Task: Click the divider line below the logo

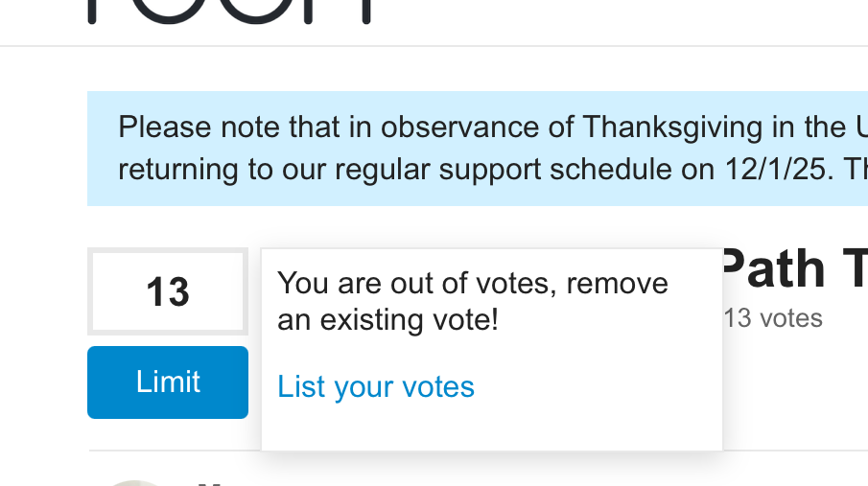Action: point(434,45)
